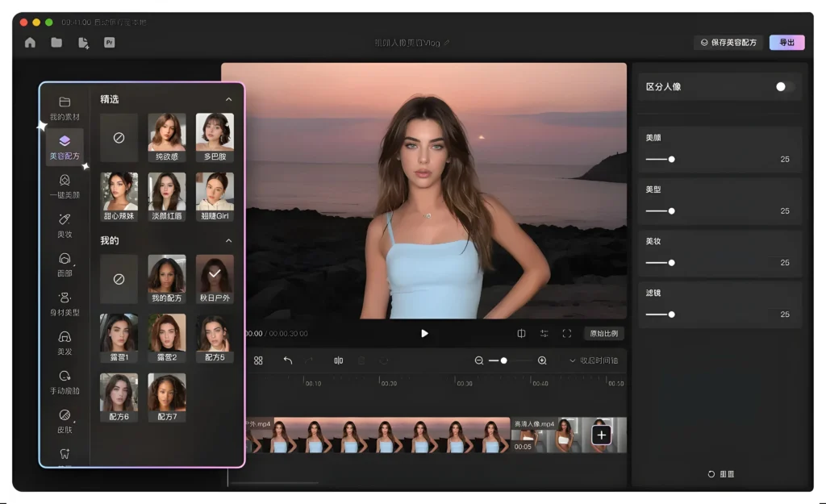Viewport: 826px width, 504px height.
Task: Select the 美妆 tool in the sidebar
Action: [x=65, y=223]
